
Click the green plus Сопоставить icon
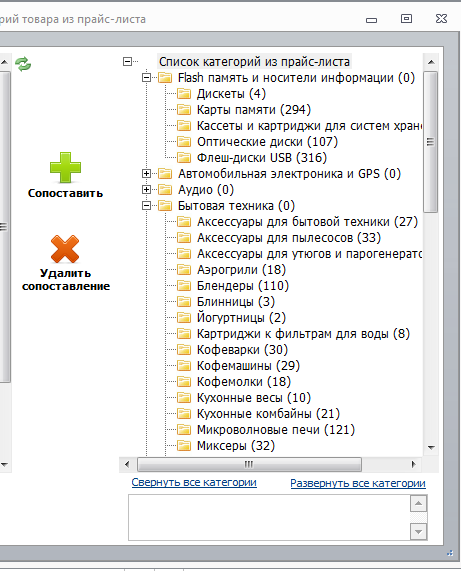[65, 167]
